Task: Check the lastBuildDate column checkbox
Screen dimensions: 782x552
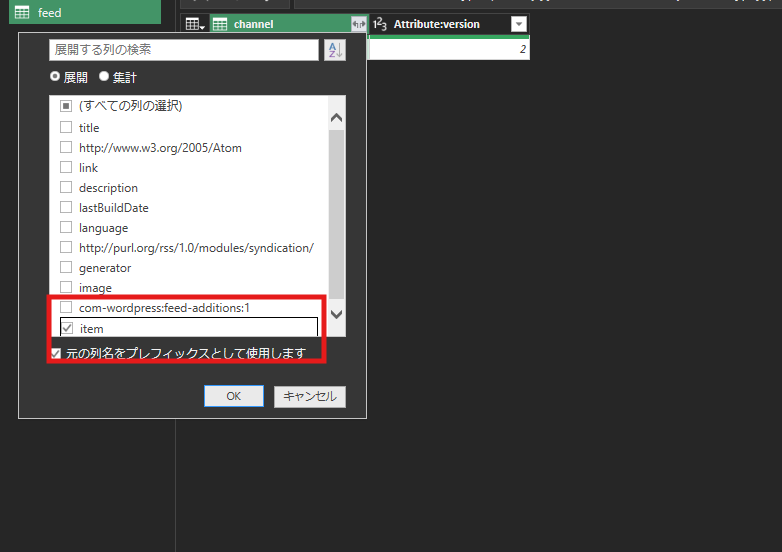Action: (x=66, y=207)
